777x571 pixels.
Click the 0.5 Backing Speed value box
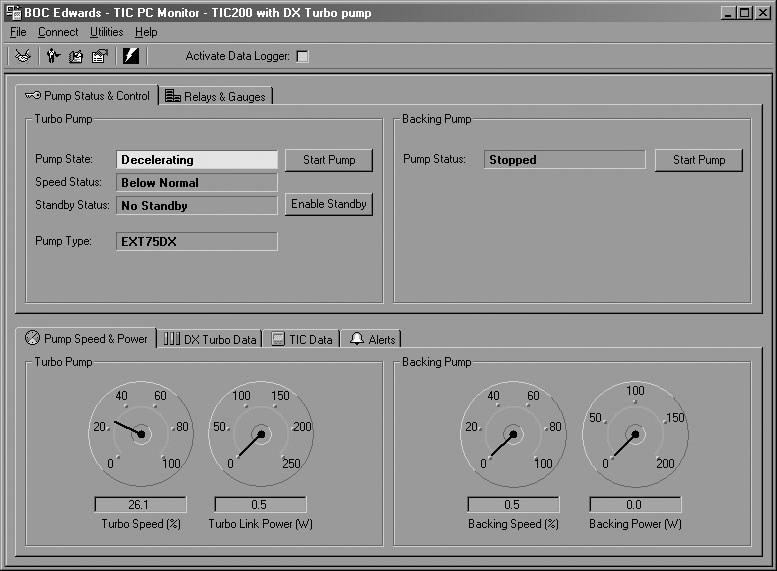coord(513,505)
